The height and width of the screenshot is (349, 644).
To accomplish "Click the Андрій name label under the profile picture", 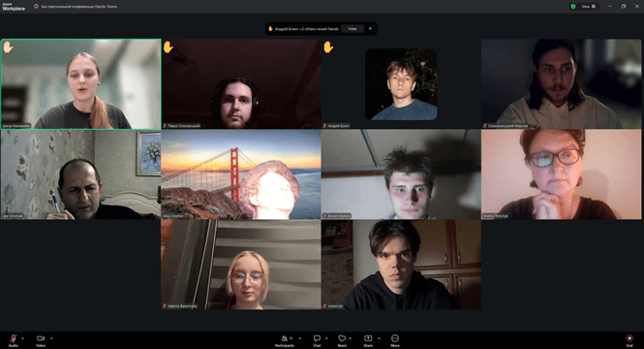I will [x=336, y=126].
